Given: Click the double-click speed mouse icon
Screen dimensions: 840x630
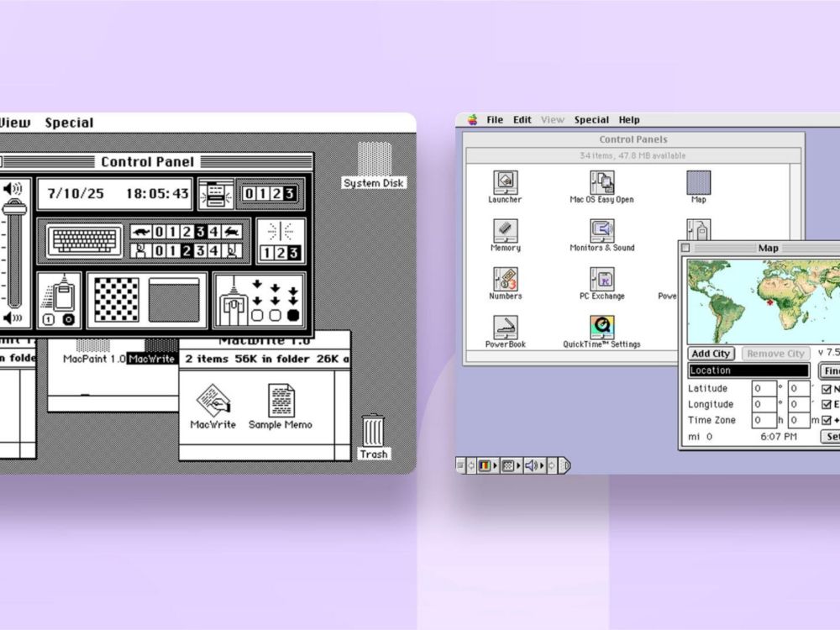Looking at the screenshot, I should click(233, 301).
